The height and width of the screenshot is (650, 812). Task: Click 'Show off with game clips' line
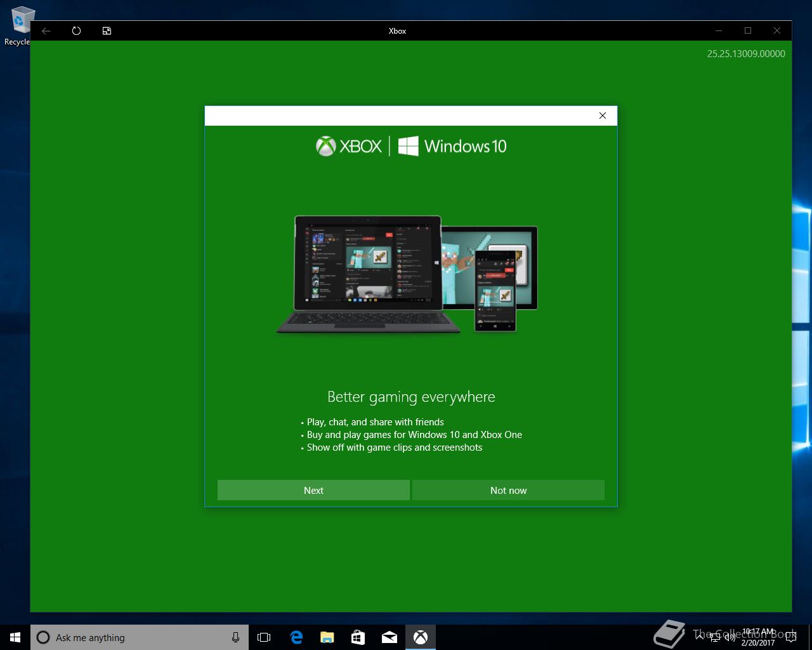395,448
